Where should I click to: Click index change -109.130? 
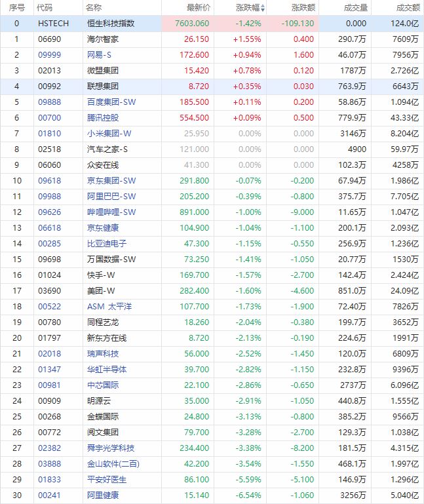pos(298,24)
